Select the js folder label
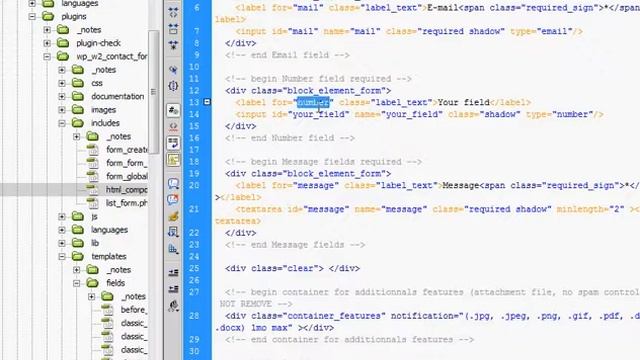 click(94, 216)
